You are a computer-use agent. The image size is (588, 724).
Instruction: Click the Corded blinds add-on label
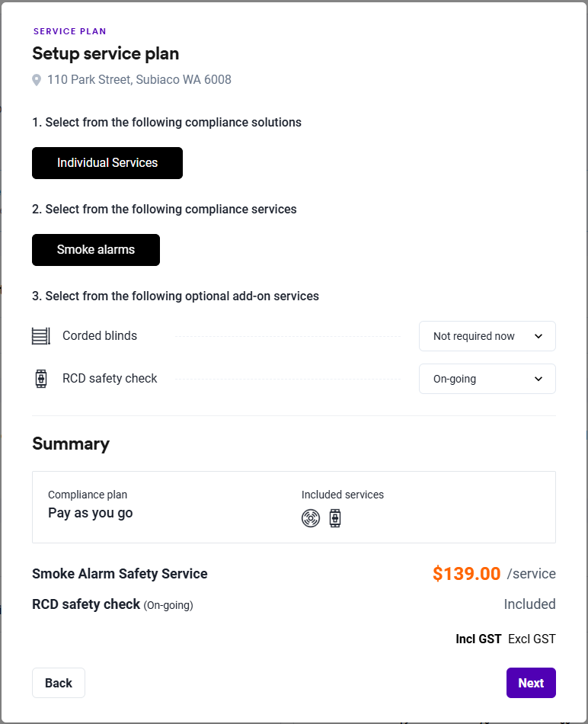pyautogui.click(x=100, y=336)
